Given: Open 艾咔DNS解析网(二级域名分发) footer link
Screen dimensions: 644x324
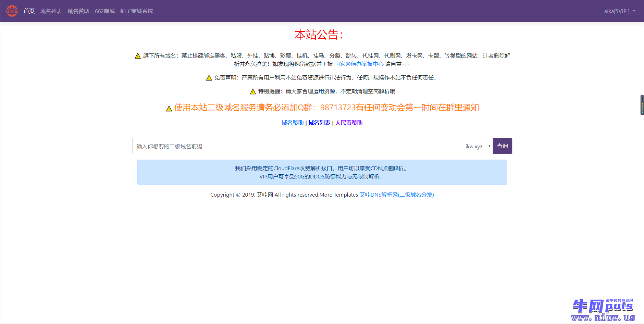Looking at the screenshot, I should (x=397, y=195).
